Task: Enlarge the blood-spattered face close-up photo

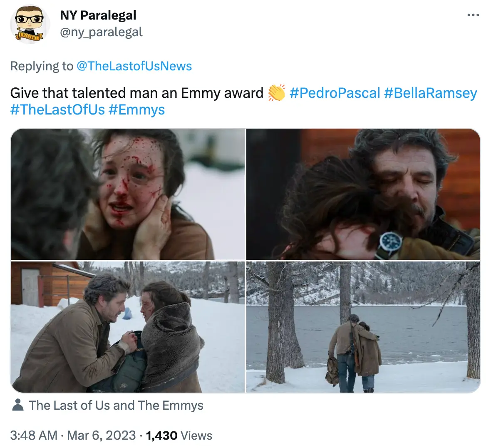Action: (x=128, y=194)
